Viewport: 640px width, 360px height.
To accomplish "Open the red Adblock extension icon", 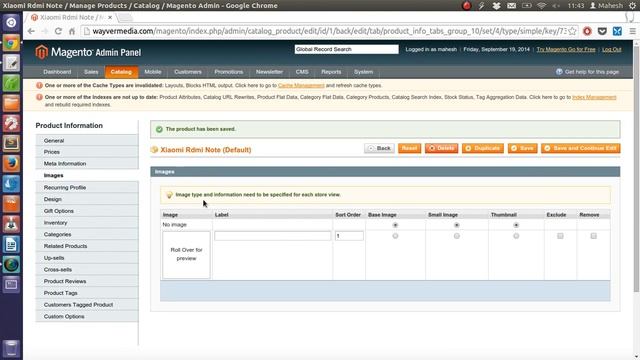I will tap(587, 31).
